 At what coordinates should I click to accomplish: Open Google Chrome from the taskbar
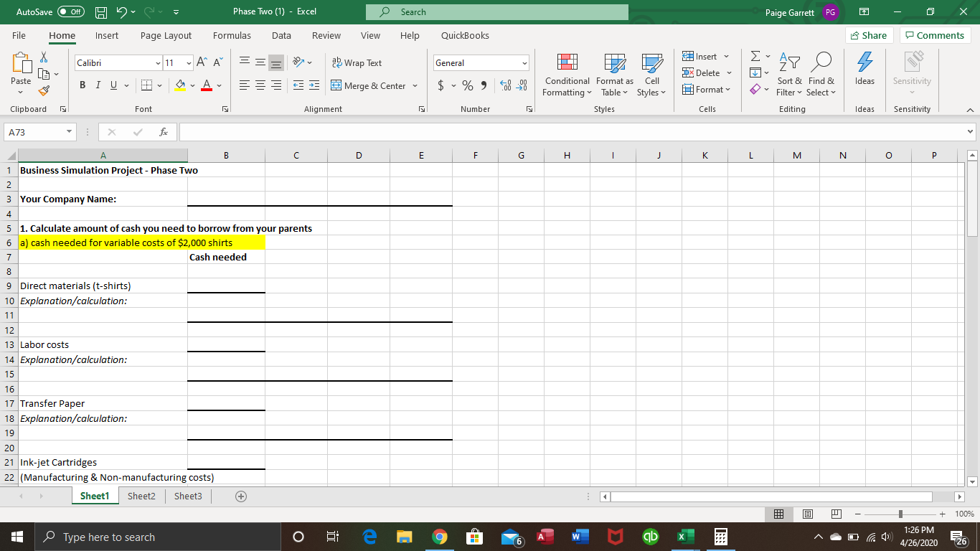point(438,537)
